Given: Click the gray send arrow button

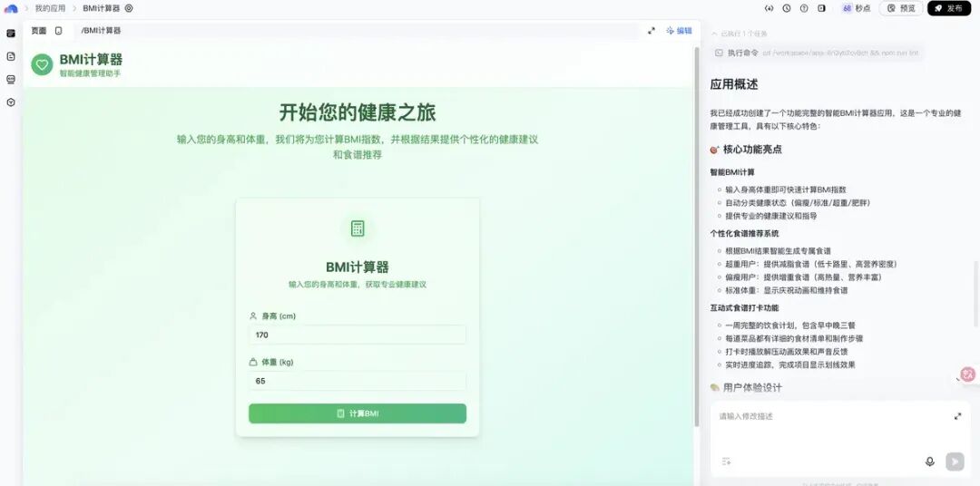Looking at the screenshot, I should tap(955, 462).
